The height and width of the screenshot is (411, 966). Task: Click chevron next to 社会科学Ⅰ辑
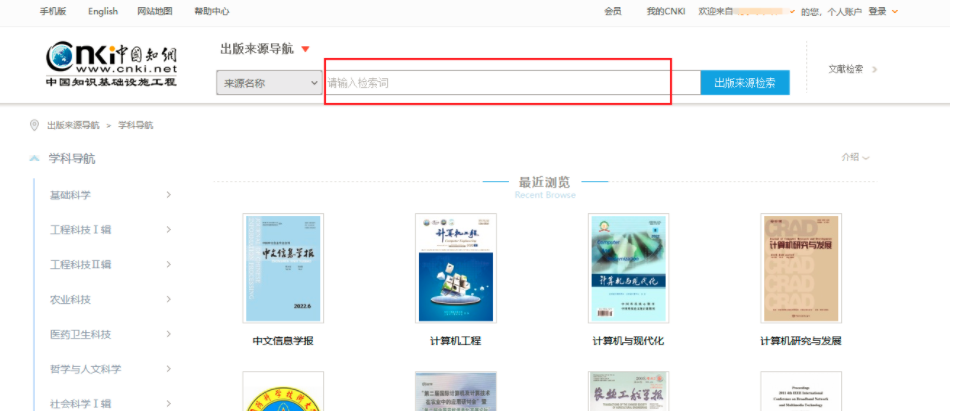[x=168, y=404]
